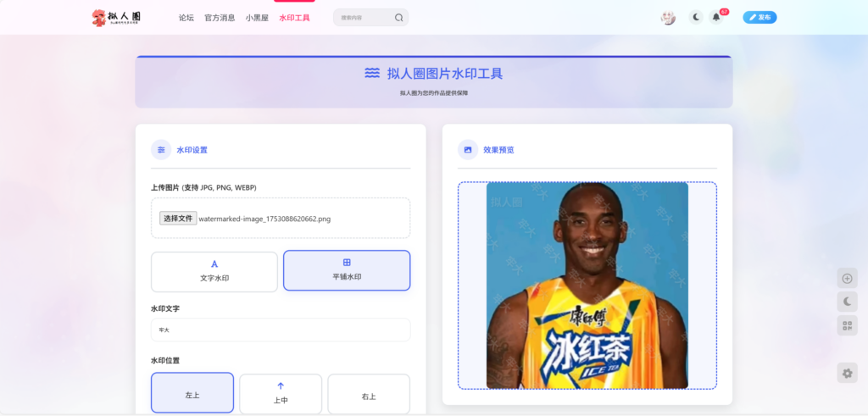Screen dimensions: 868x416
Task: Choose the 上中 watermark position
Action: click(x=281, y=393)
